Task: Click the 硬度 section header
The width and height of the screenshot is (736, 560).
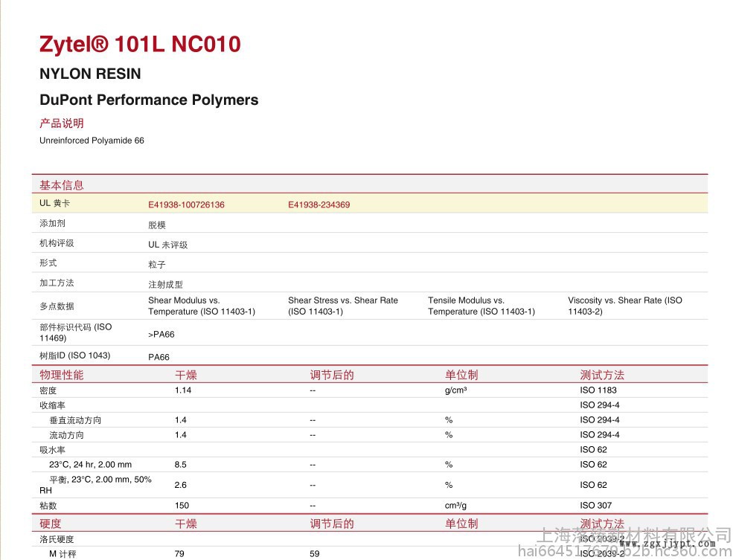Action: coord(50,524)
